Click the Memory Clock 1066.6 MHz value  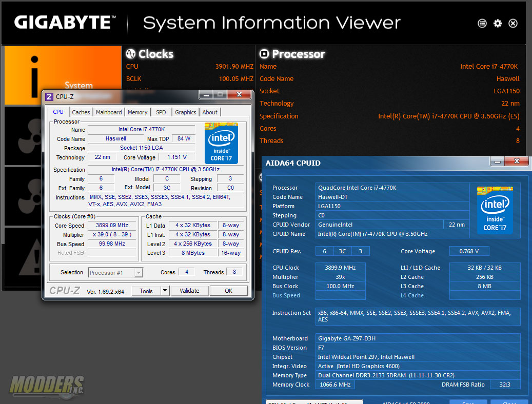point(335,385)
